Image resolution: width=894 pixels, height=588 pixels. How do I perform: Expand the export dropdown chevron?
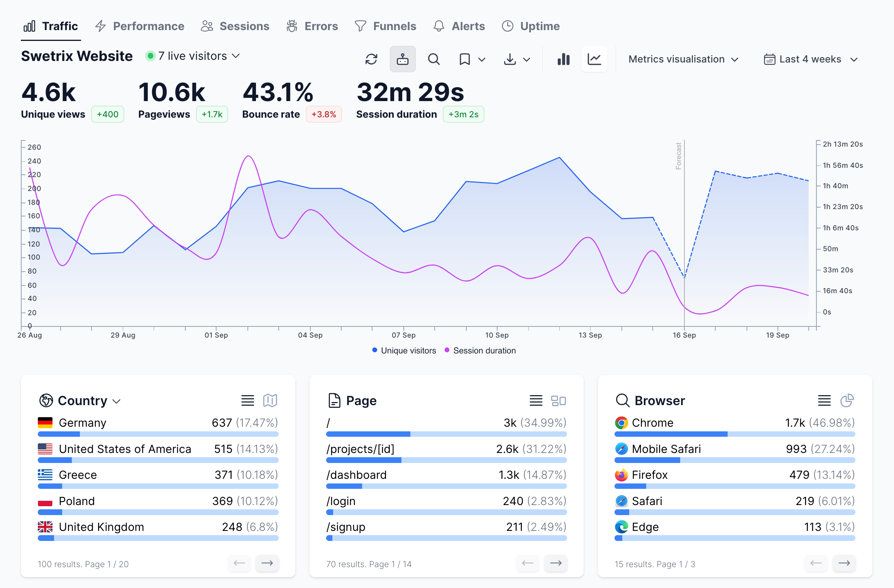click(527, 60)
